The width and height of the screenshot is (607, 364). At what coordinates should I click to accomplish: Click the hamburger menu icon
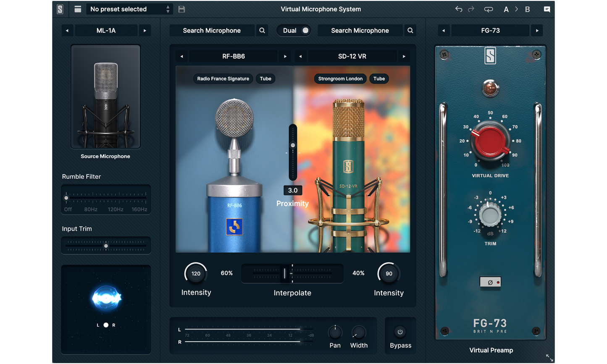click(x=78, y=9)
